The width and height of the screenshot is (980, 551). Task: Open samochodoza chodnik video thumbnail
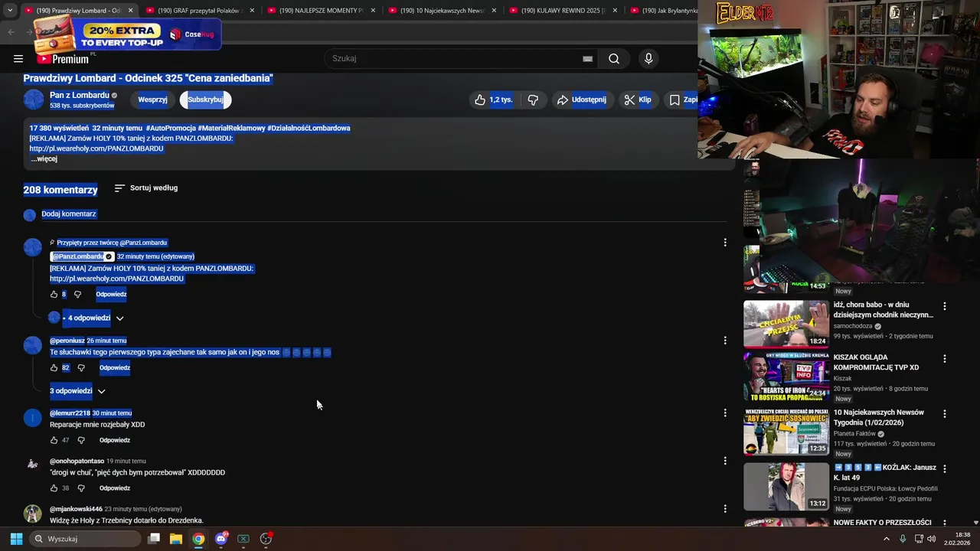(x=786, y=324)
